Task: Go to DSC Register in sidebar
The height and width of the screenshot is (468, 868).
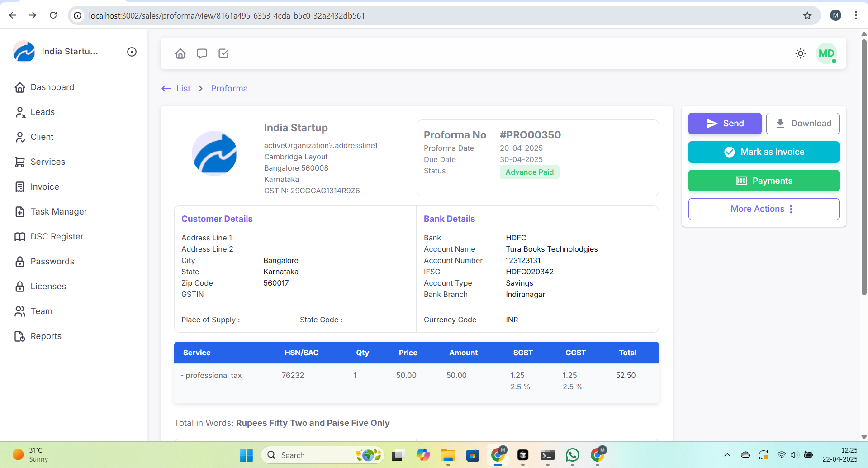Action: click(x=57, y=237)
